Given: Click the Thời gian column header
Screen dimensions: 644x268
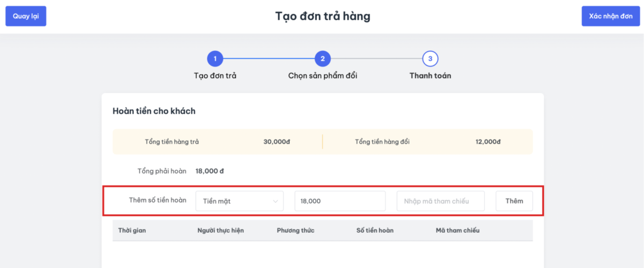Looking at the screenshot, I should (133, 230).
